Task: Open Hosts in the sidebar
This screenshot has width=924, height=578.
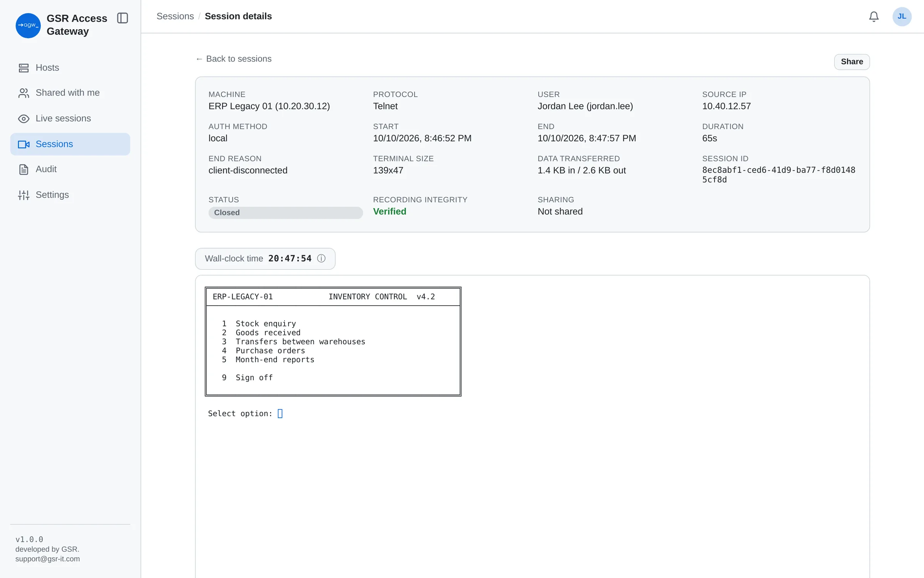Action: 70,68
